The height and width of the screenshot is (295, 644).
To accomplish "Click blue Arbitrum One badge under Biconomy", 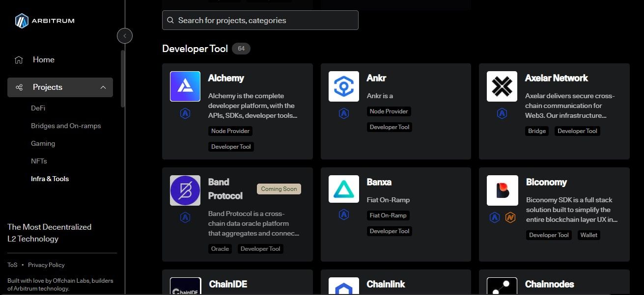I will point(495,217).
